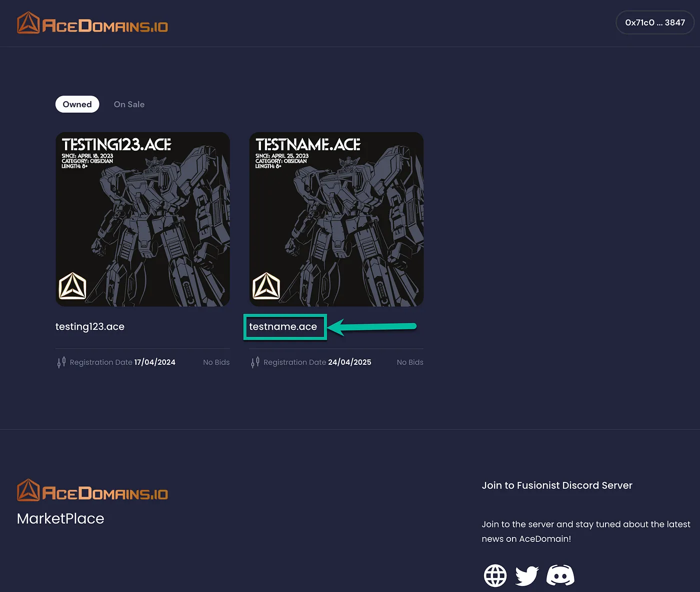Click No Bids under testing123.ace
Screen dimensions: 700x592
216,362
